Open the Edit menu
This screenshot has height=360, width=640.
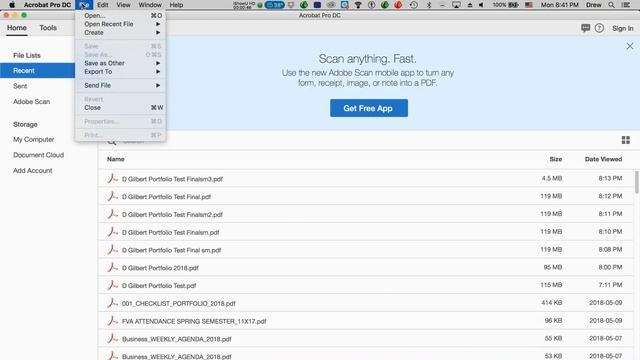pos(102,5)
